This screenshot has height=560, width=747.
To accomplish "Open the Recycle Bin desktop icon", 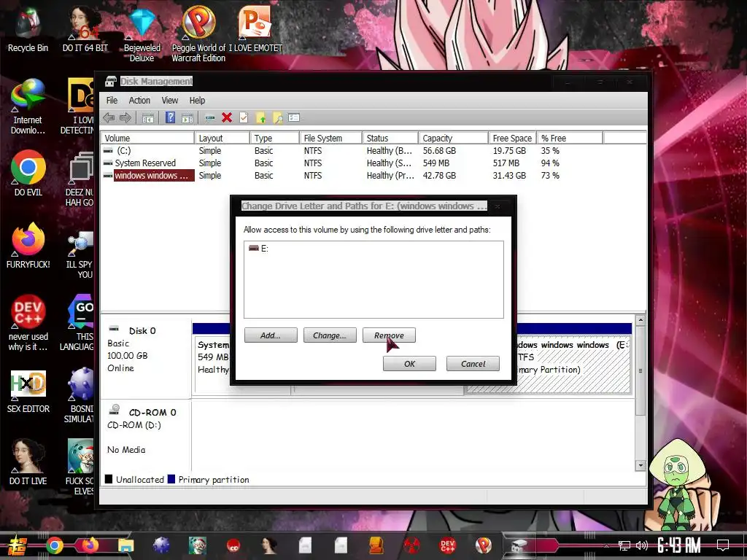I will click(x=28, y=31).
